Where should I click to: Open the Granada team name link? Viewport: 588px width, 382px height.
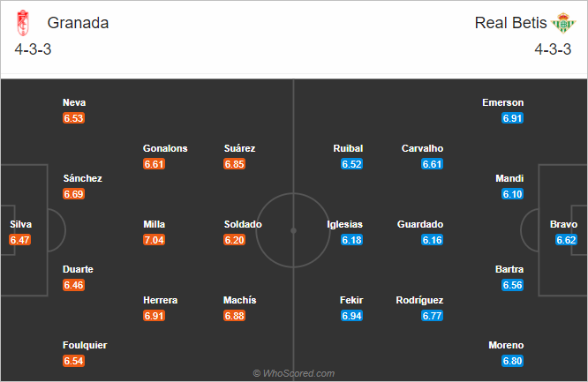coord(78,23)
